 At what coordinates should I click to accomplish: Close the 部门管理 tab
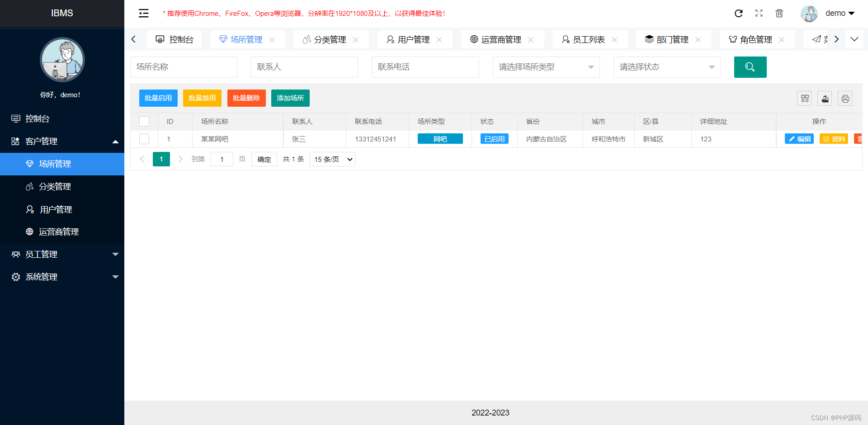(x=698, y=40)
